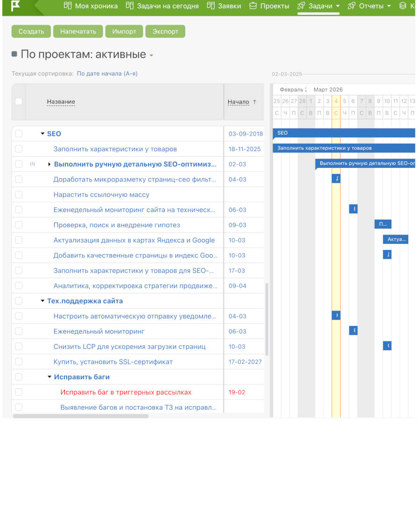Collapse the Тех.поддержка сайта project group
Viewport: 420px width, 513px height.
[x=43, y=301]
